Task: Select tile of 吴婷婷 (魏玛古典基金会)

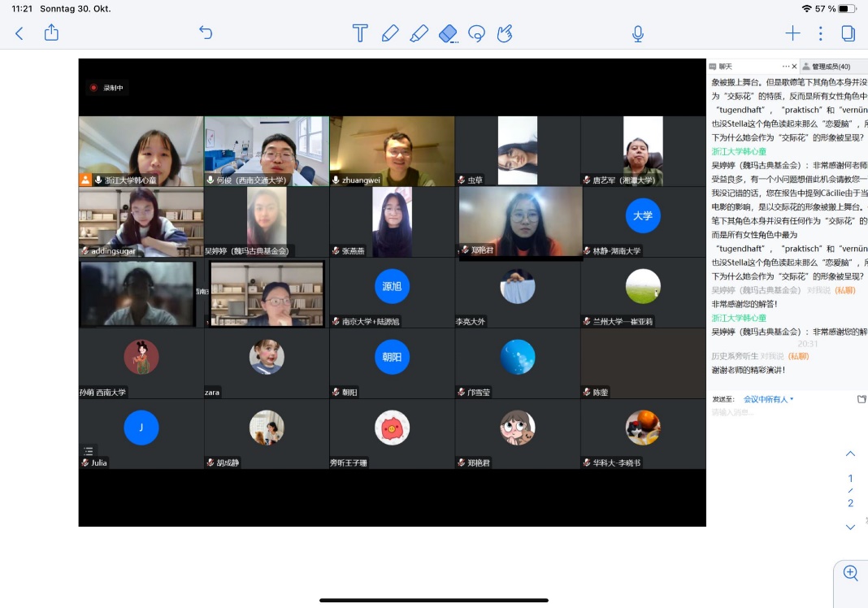Action: [x=267, y=222]
